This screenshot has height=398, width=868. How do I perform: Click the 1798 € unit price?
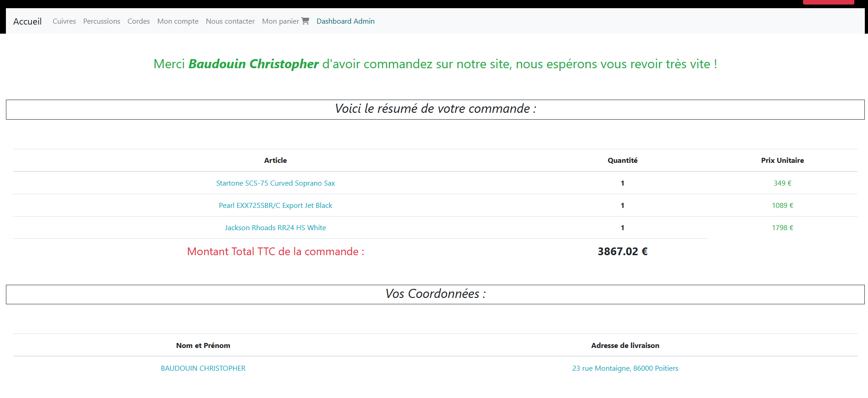[782, 228]
